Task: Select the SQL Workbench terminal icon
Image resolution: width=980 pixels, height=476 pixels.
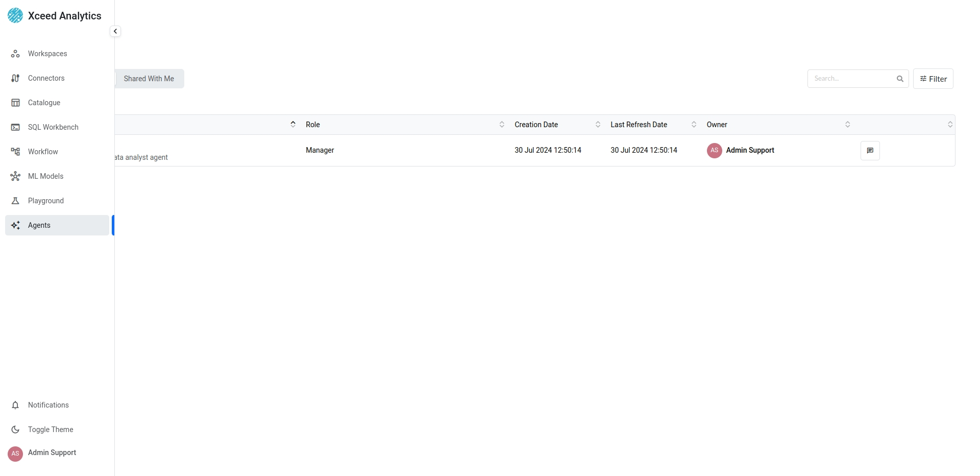Action: (15, 127)
